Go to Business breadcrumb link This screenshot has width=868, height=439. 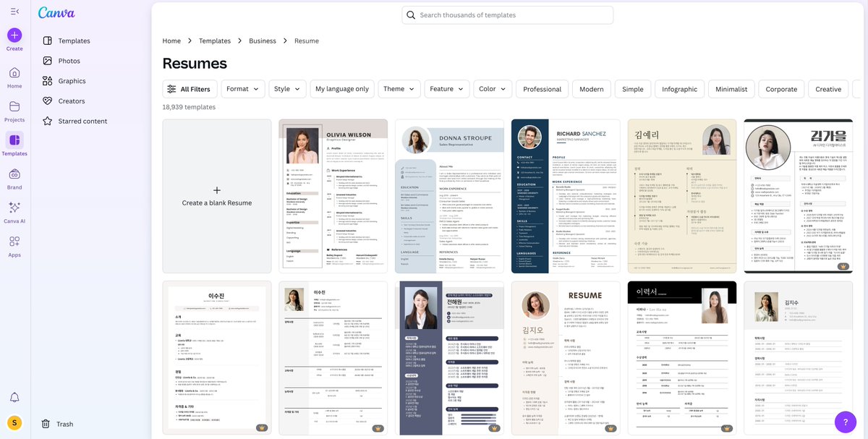click(x=263, y=41)
